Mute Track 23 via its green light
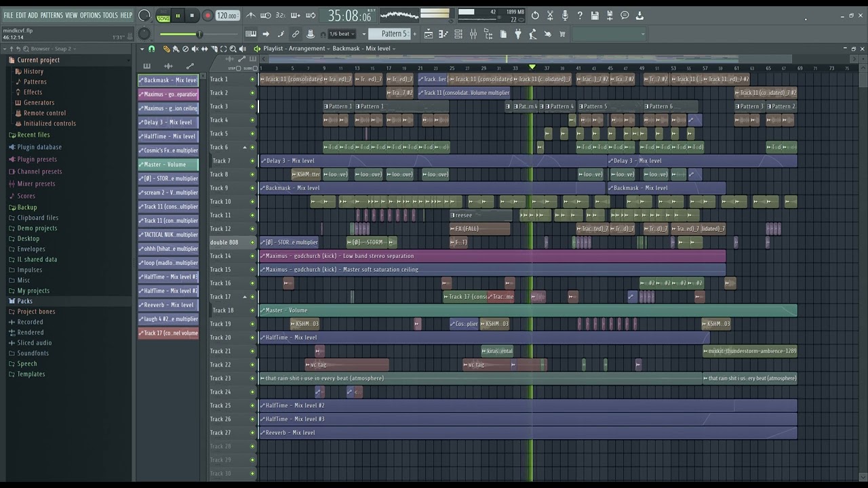 click(x=252, y=378)
